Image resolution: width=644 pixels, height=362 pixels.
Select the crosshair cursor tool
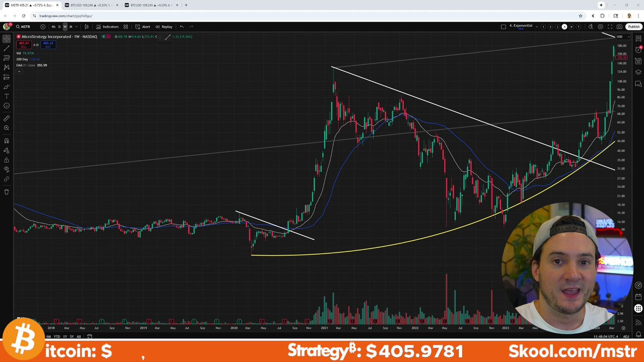tap(6, 39)
